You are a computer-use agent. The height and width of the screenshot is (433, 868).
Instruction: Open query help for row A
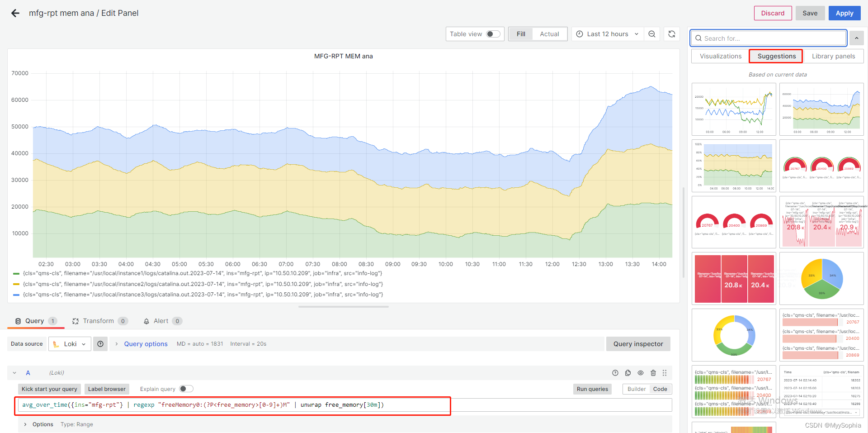(x=615, y=373)
